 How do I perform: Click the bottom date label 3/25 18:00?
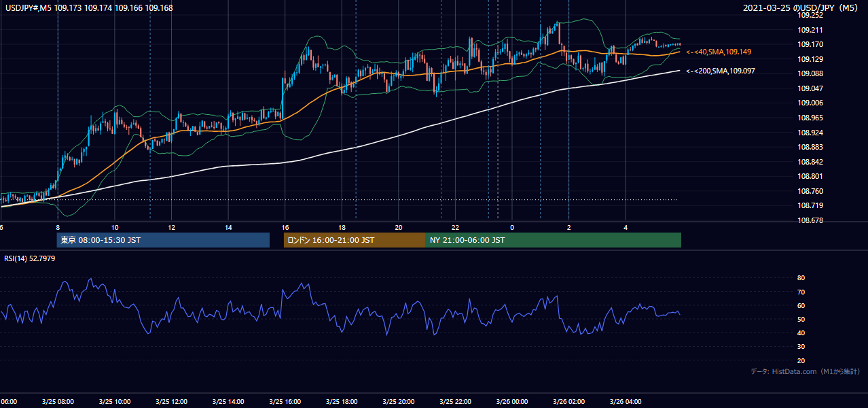(x=342, y=402)
